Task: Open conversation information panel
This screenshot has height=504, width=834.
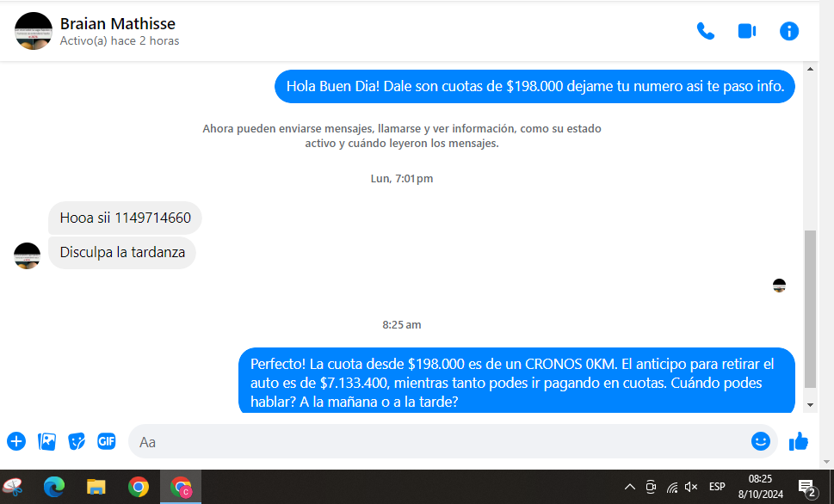Action: (788, 31)
